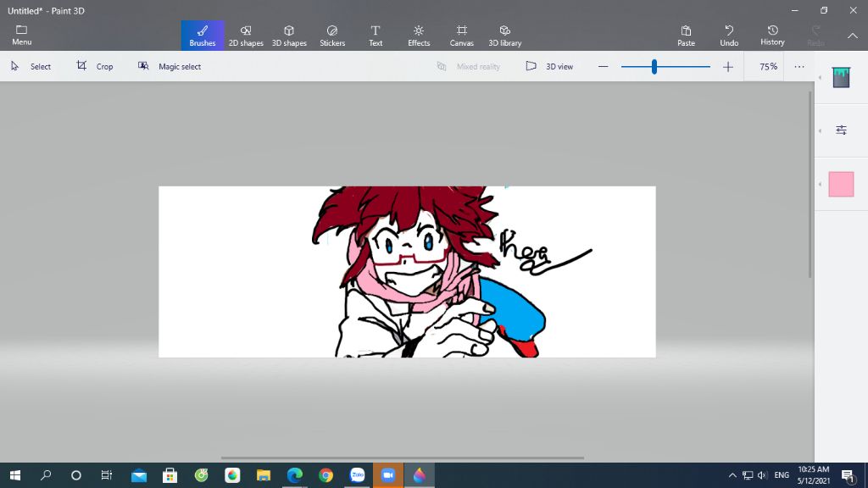Collapse the ribbon with chevron
Image resolution: width=868 pixels, height=488 pixels.
(x=853, y=36)
